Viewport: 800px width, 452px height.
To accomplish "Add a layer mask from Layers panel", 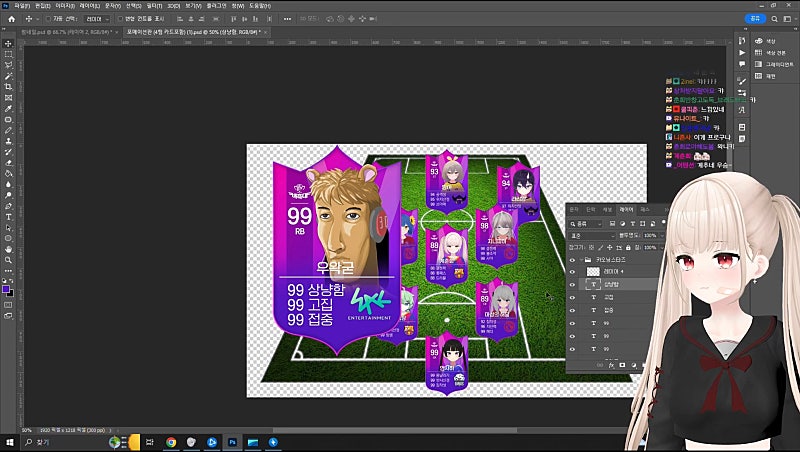I will [620, 365].
